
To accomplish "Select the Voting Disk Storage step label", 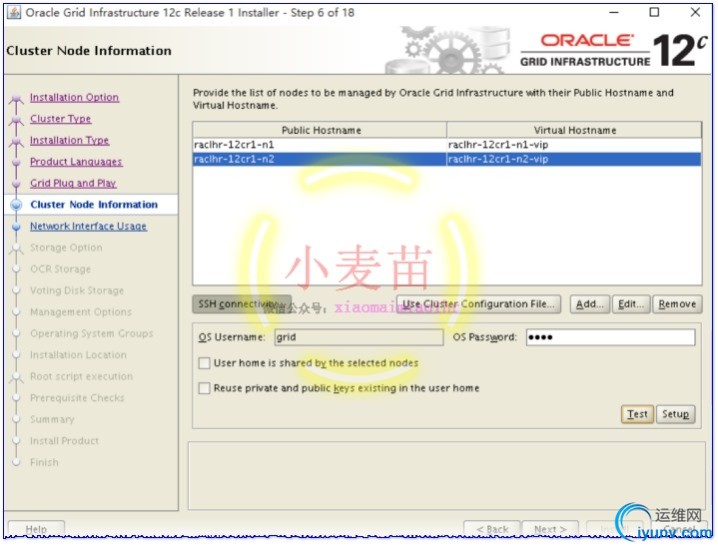I will [x=77, y=291].
